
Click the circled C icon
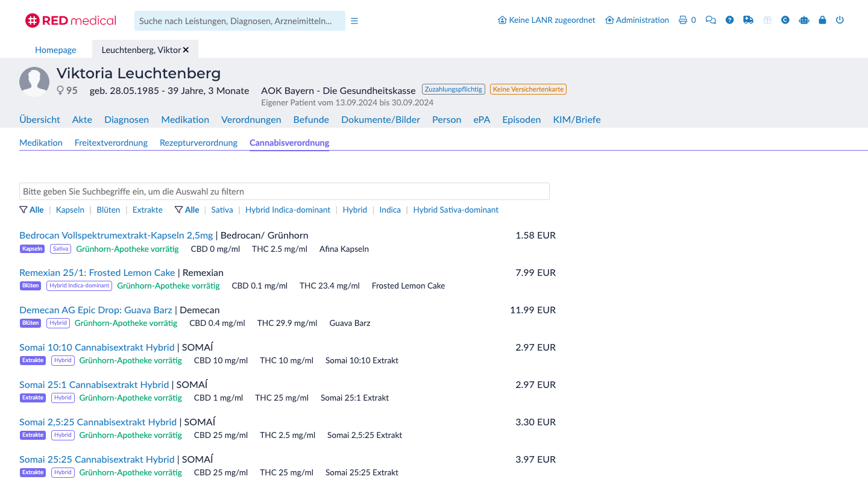785,20
